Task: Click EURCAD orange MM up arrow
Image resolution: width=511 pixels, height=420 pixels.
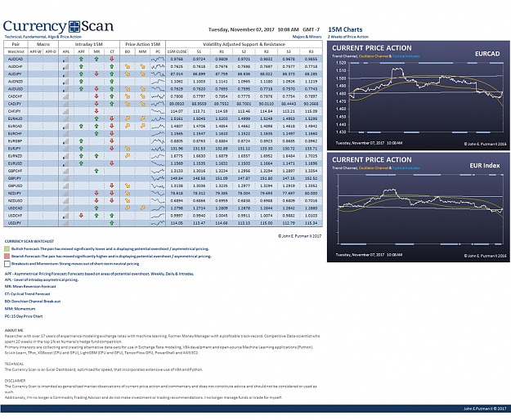Action: click(x=143, y=126)
